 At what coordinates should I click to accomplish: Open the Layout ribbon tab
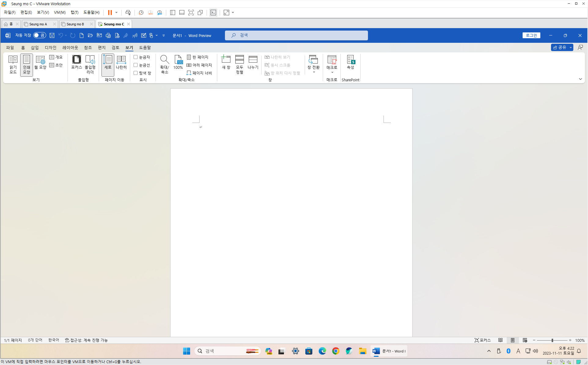coord(70,48)
